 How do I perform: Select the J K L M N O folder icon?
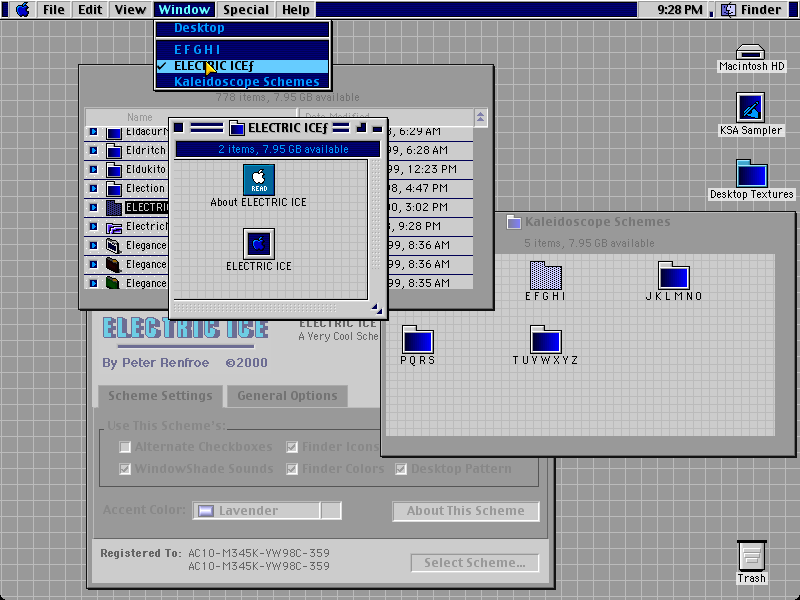673,276
